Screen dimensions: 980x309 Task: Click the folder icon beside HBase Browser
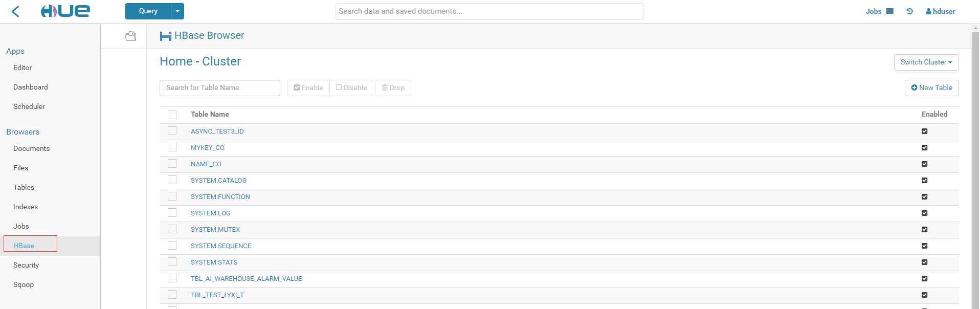(x=130, y=36)
